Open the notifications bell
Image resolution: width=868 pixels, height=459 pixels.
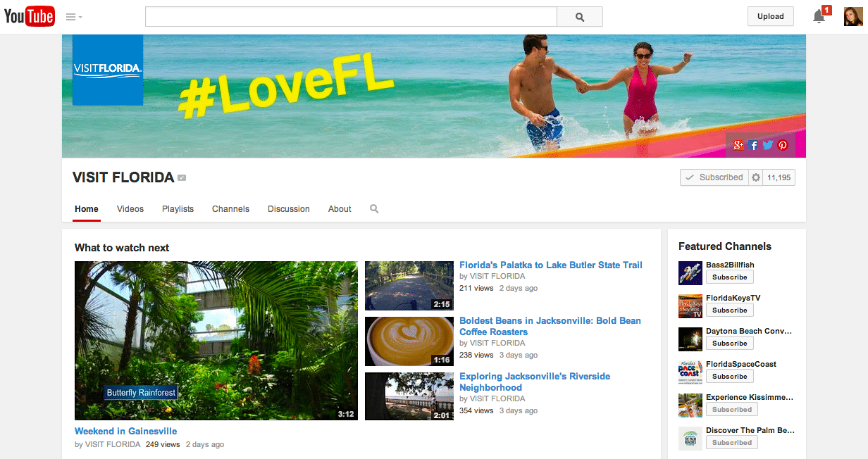(x=820, y=15)
